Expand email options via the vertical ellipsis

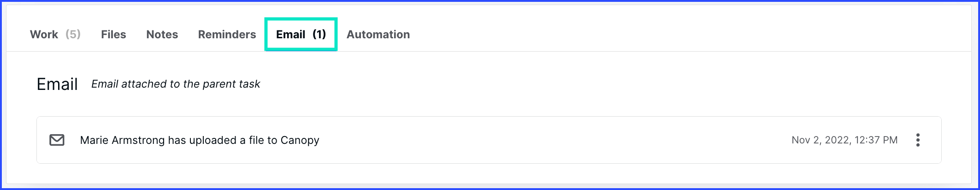point(918,140)
